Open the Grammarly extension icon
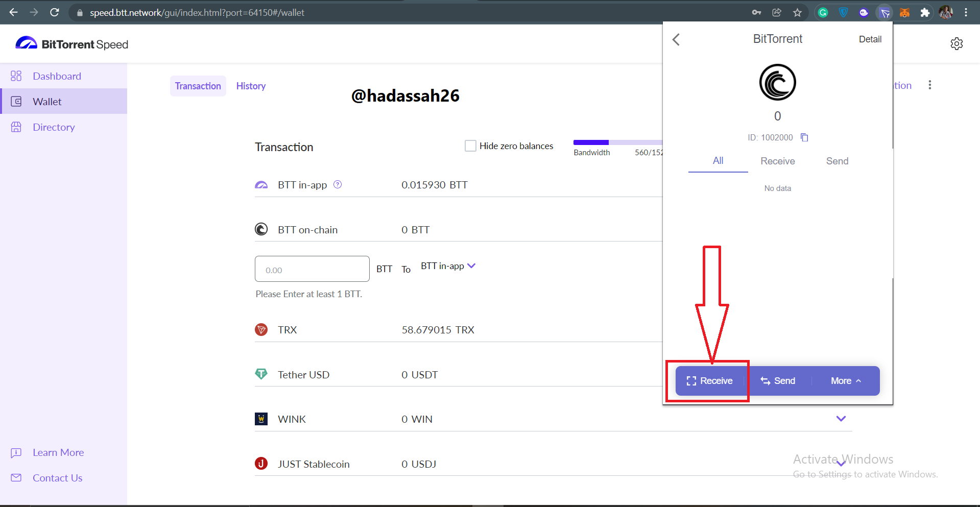980x507 pixels. tap(823, 12)
